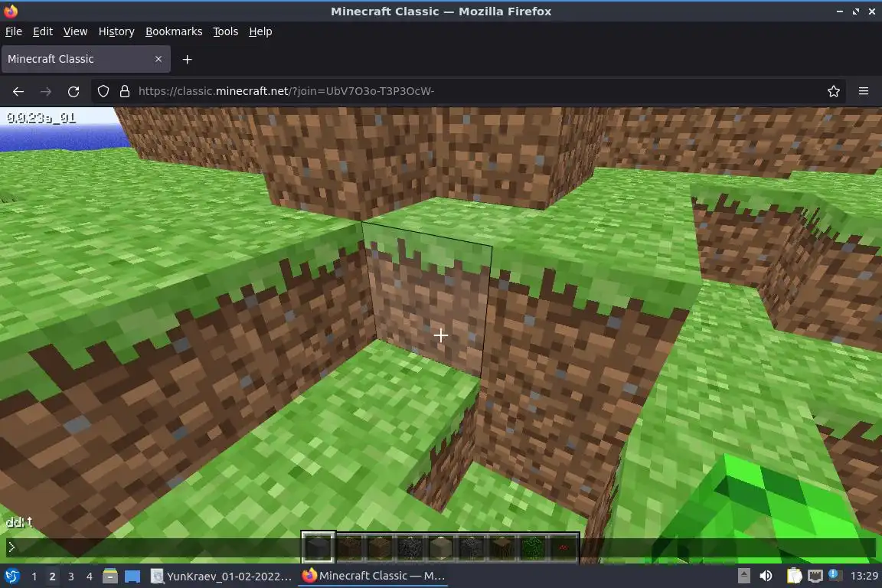Select the fifth hotbar slot with wood planks

pyautogui.click(x=440, y=547)
